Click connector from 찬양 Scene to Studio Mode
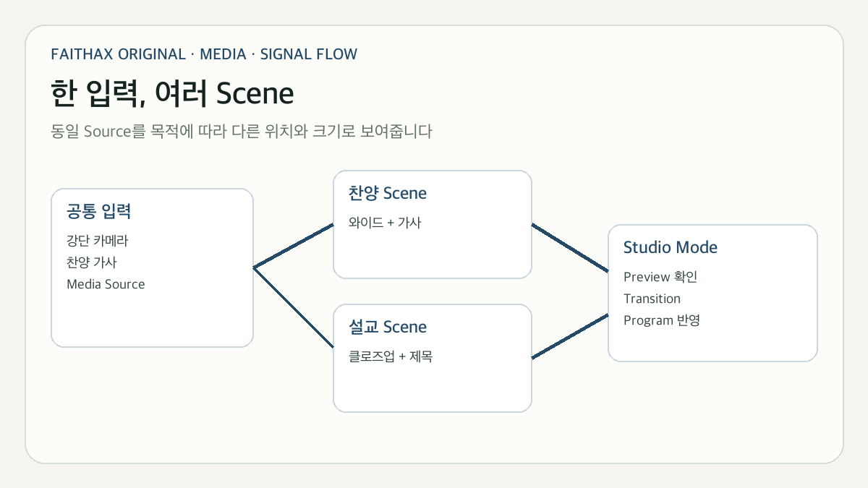The height and width of the screenshot is (488, 868). (570, 247)
